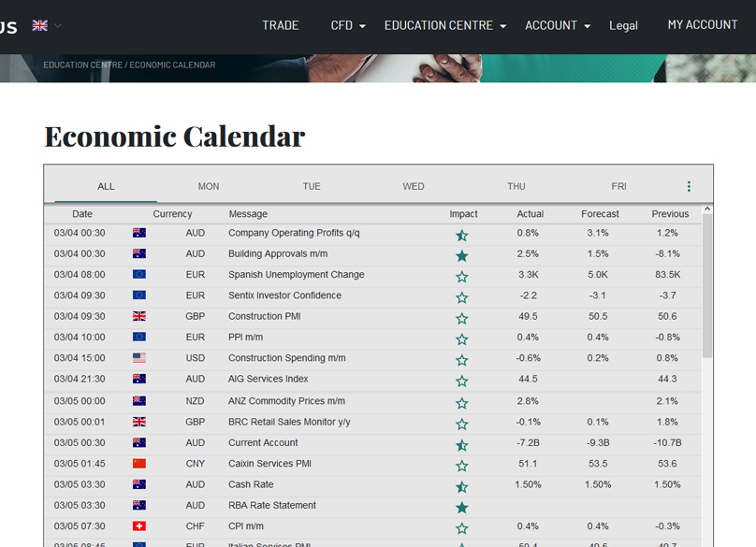Click the -7.2B actual value
756x547 pixels.
(528, 443)
